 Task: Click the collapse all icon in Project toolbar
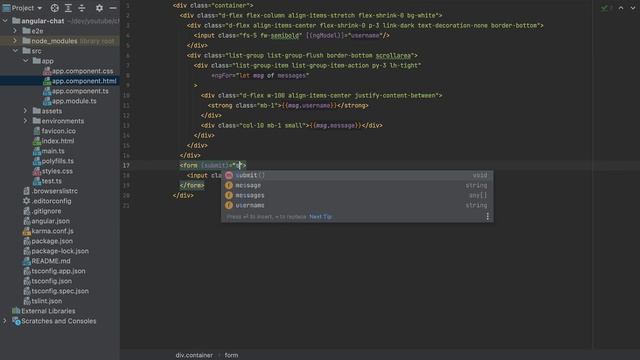(x=82, y=8)
